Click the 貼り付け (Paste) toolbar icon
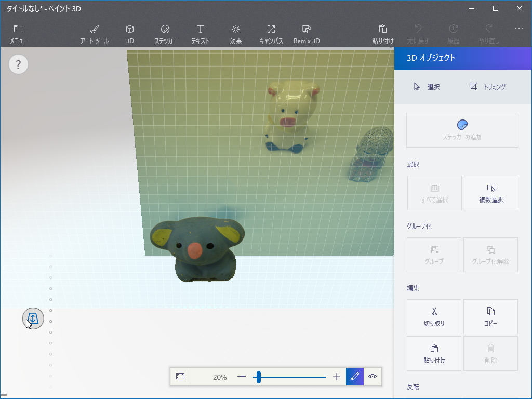The height and width of the screenshot is (399, 532). click(x=383, y=32)
